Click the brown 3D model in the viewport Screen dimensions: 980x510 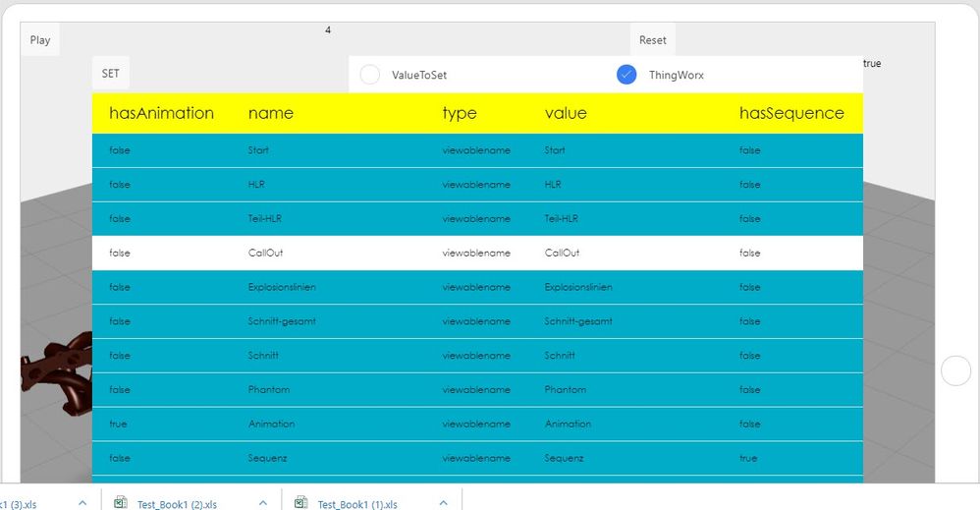click(x=58, y=375)
